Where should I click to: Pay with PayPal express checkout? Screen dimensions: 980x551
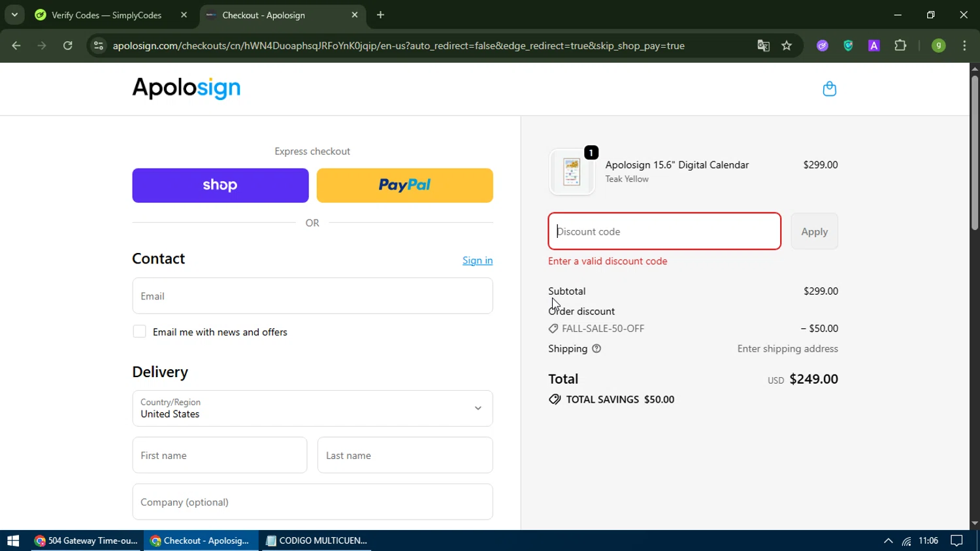(x=405, y=186)
